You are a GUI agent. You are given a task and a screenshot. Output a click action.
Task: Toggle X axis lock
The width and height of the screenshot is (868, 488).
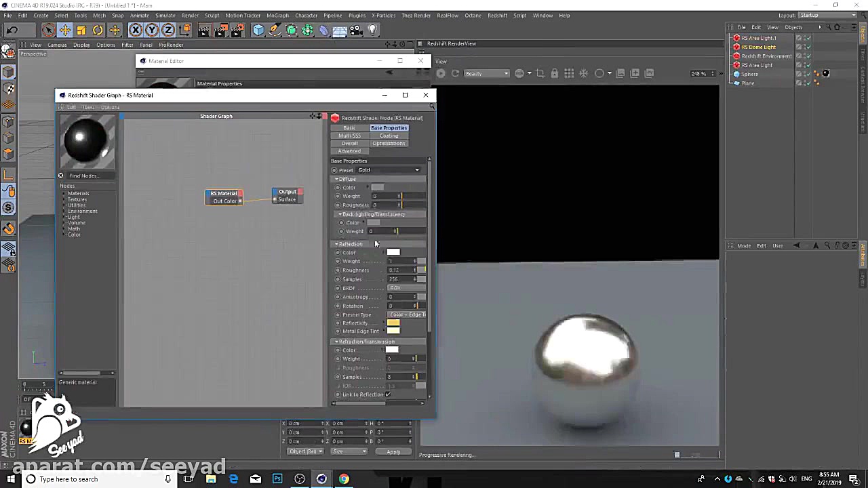pyautogui.click(x=136, y=30)
